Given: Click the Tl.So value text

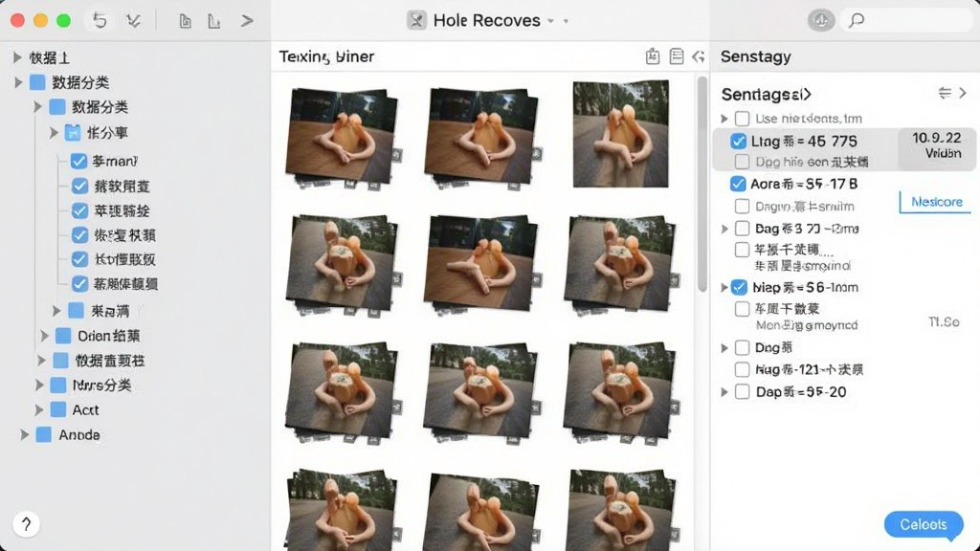Looking at the screenshot, I should (x=944, y=321).
